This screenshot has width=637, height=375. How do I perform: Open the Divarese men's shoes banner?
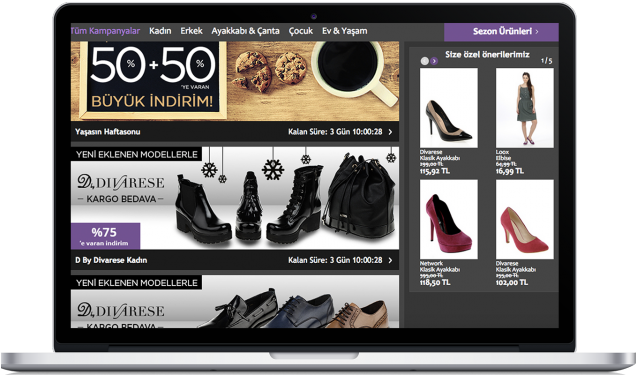pyautogui.click(x=235, y=302)
